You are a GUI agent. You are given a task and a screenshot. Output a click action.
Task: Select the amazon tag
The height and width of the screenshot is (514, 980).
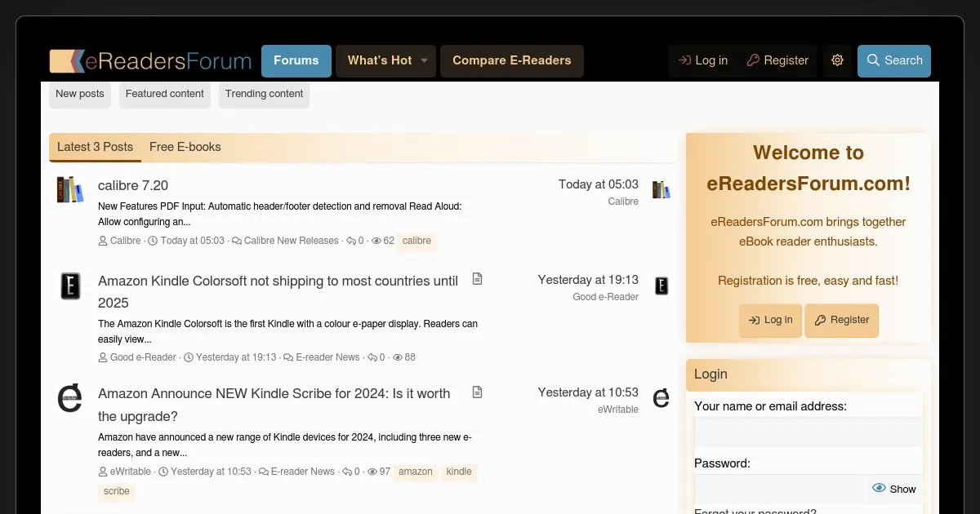point(416,472)
